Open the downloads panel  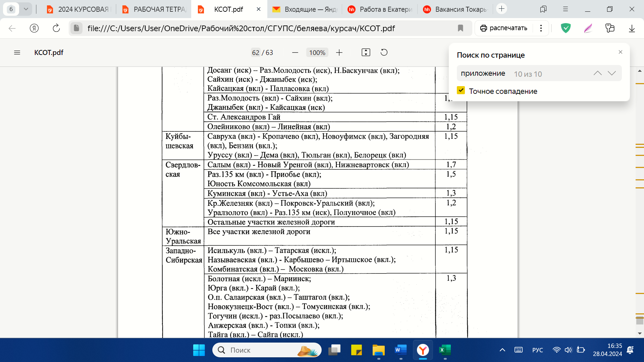coord(632,28)
